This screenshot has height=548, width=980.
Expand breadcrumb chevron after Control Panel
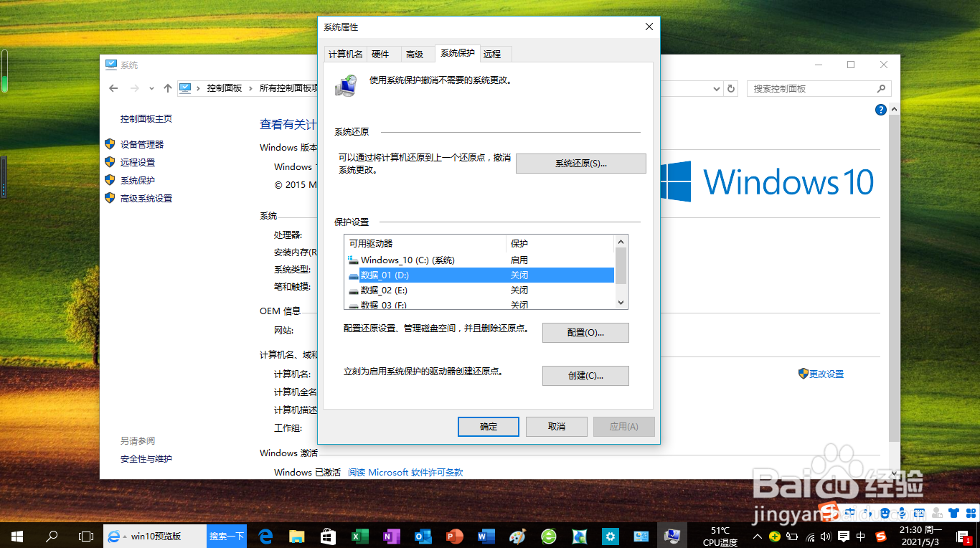pyautogui.click(x=251, y=88)
